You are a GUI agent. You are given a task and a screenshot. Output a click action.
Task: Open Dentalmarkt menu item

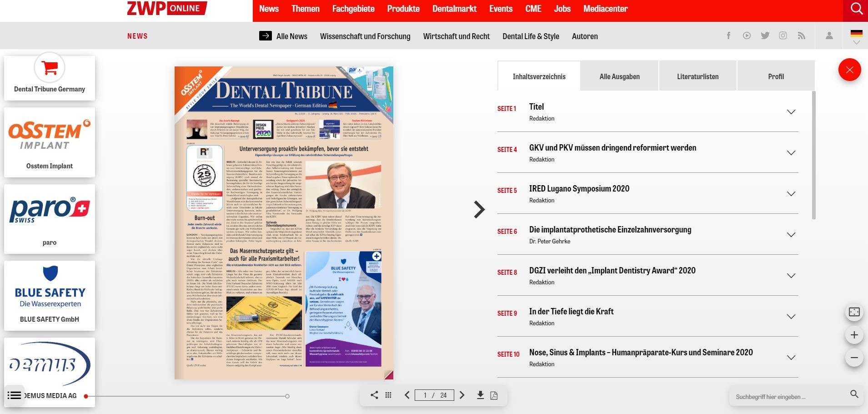454,9
